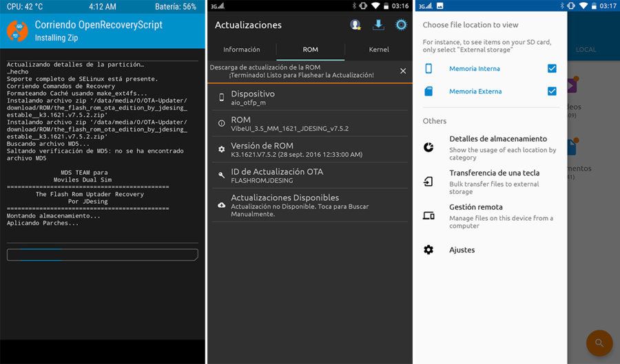Tap the CPU: 42 °C readout
This screenshot has height=364, width=620.
pyautogui.click(x=25, y=6)
